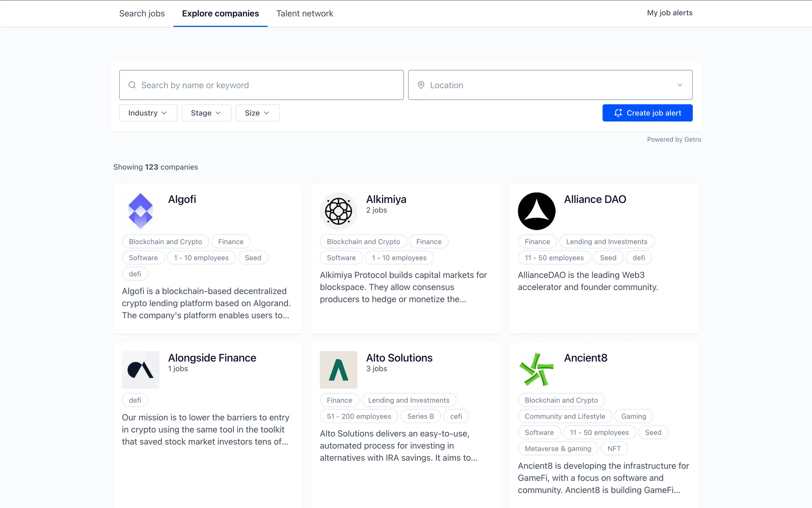Screen dimensions: 812x508
Task: Open the Talent network tab
Action: pos(304,14)
